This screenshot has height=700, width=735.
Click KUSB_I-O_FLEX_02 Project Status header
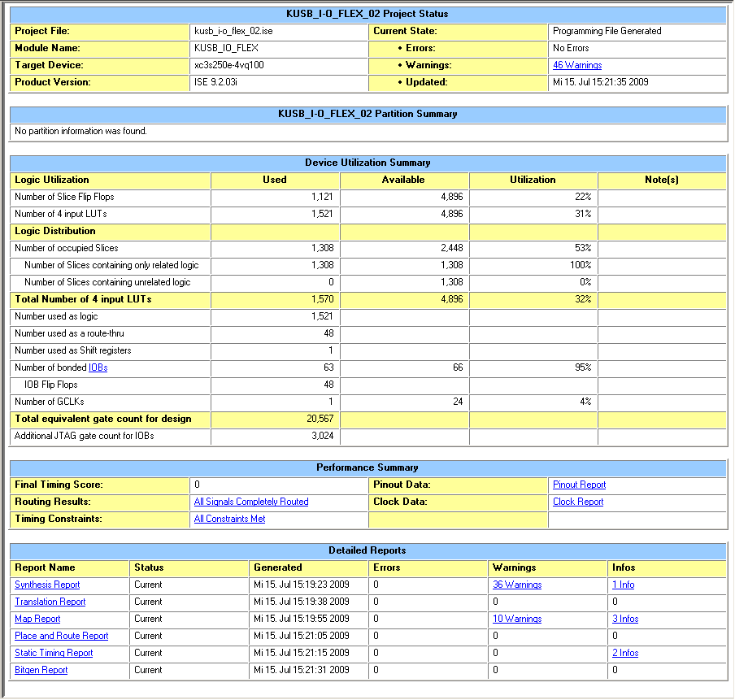(367, 14)
